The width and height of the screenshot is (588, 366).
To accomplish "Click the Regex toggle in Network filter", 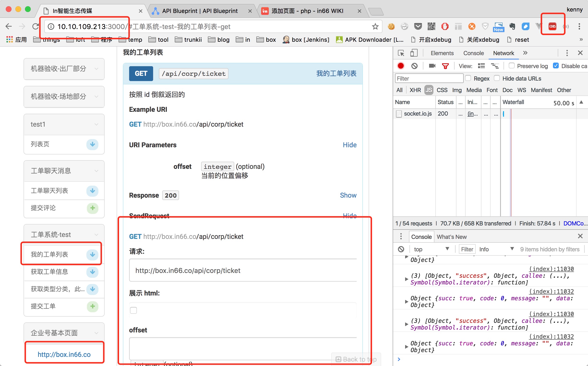I will 469,78.
